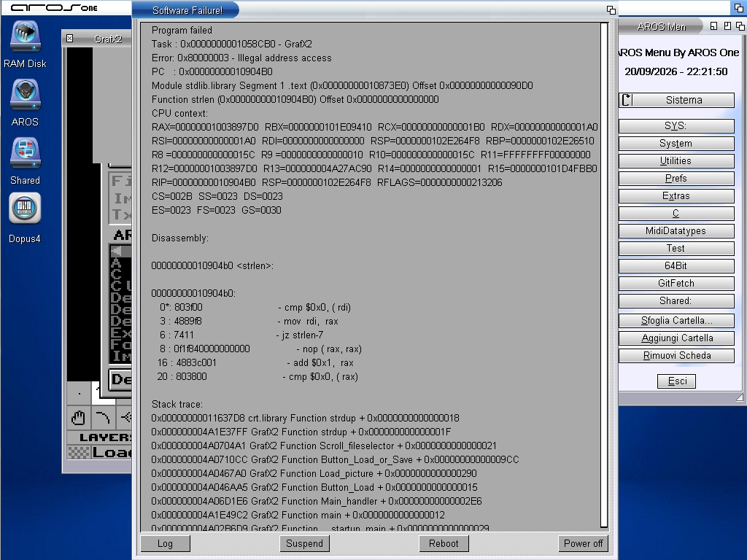Image resolution: width=747 pixels, height=560 pixels.
Task: Click the 'cmp $0x0, (rdi)' disassembly line
Action: 255,307
